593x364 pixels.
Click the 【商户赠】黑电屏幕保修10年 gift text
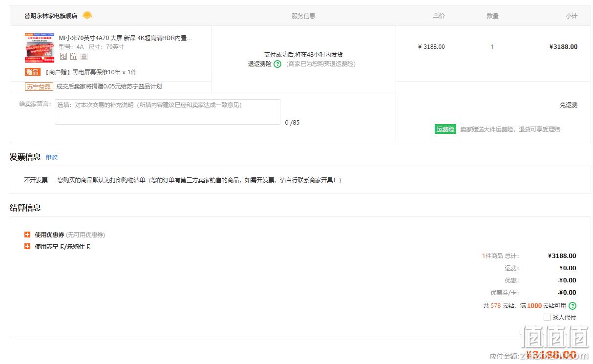click(90, 72)
